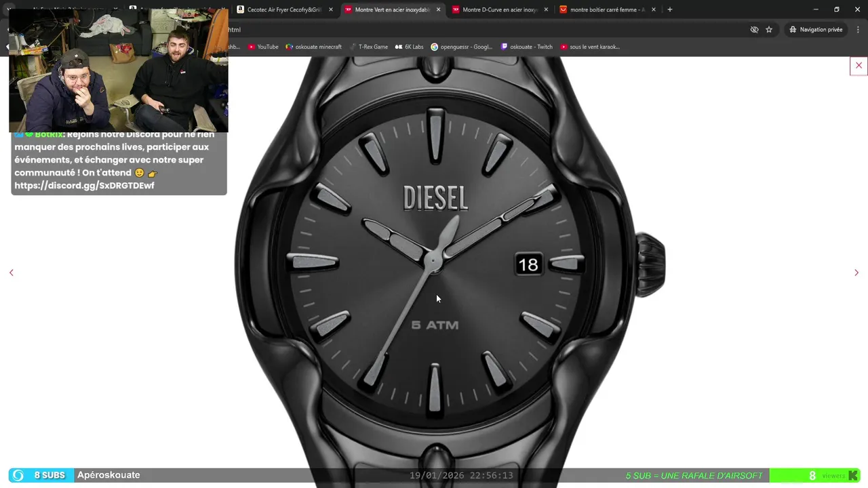Click the green viewers count badge

(816, 476)
